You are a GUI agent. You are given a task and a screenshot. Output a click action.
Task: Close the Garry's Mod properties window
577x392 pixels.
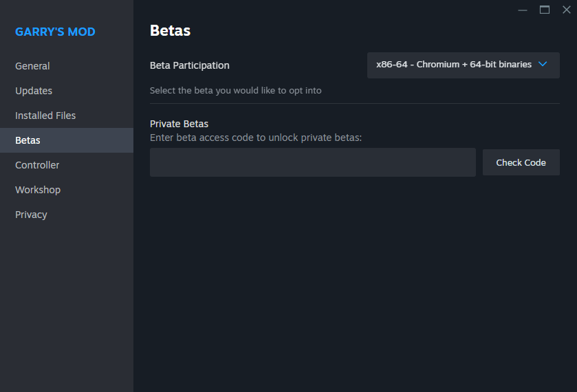(566, 10)
